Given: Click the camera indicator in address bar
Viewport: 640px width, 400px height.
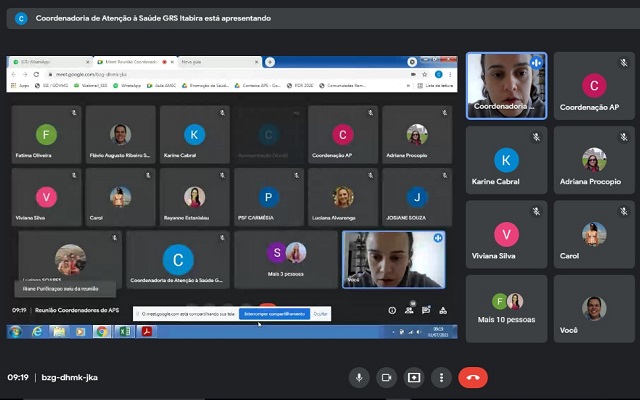Looking at the screenshot, I should 413,74.
